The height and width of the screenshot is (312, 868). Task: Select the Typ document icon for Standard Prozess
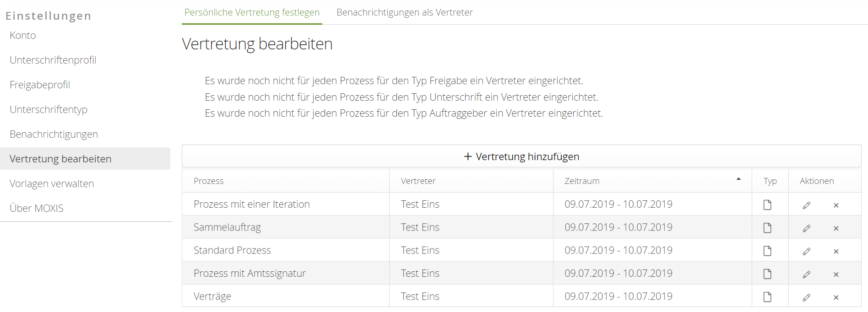pos(768,251)
